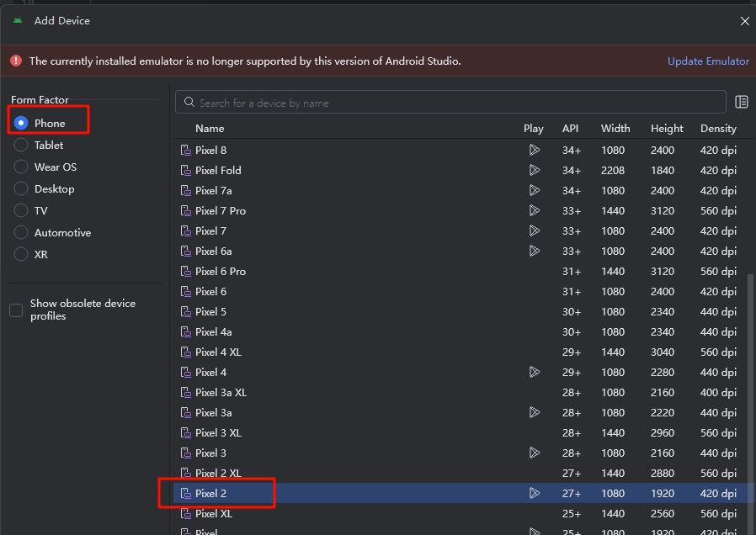
Task: Click the magnifier icon in the device search box
Action: 189,102
